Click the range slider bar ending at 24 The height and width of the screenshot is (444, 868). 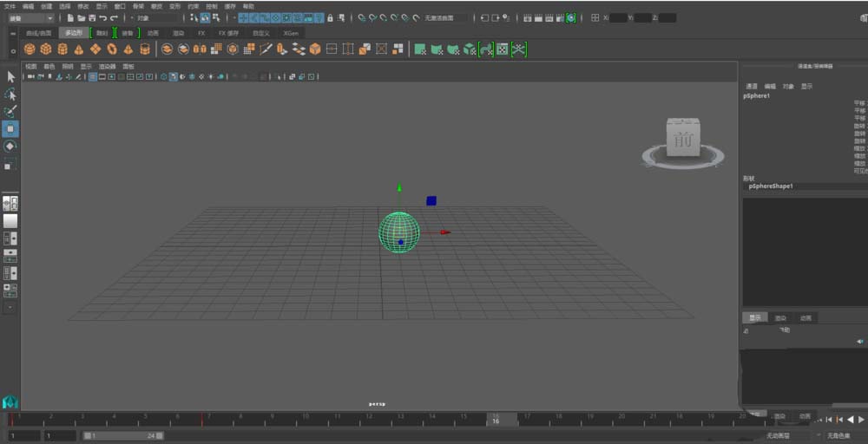click(x=123, y=435)
